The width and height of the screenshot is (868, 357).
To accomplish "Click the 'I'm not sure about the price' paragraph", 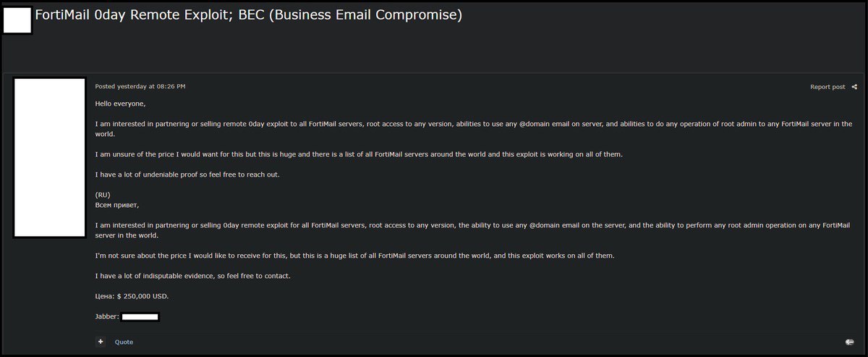I will tap(355, 256).
